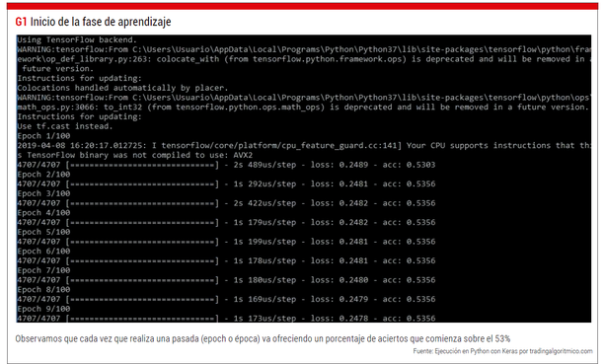Click the 'loss: 0.2478' value in last row
The height and width of the screenshot is (364, 605).
point(340,319)
